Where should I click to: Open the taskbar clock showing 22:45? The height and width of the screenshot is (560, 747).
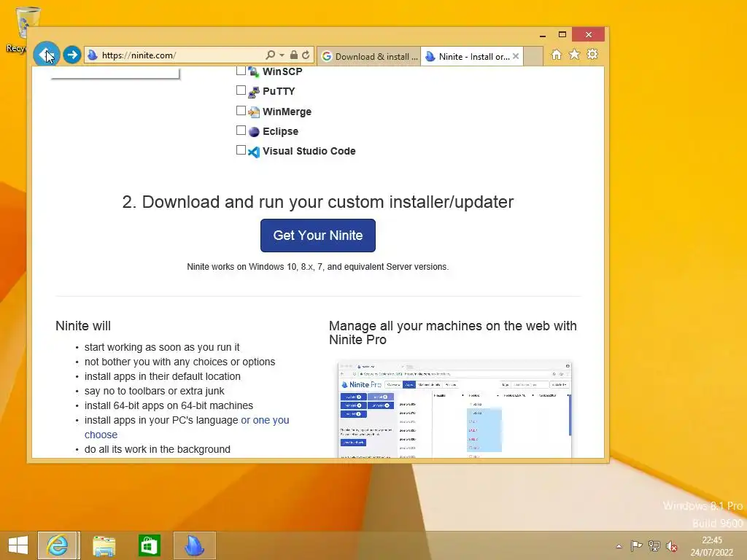point(712,546)
